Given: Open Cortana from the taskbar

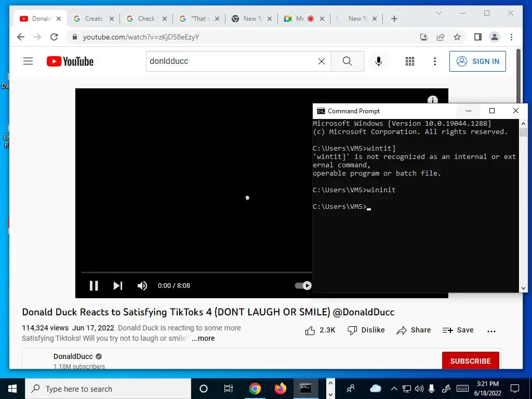Looking at the screenshot, I should coord(203,389).
